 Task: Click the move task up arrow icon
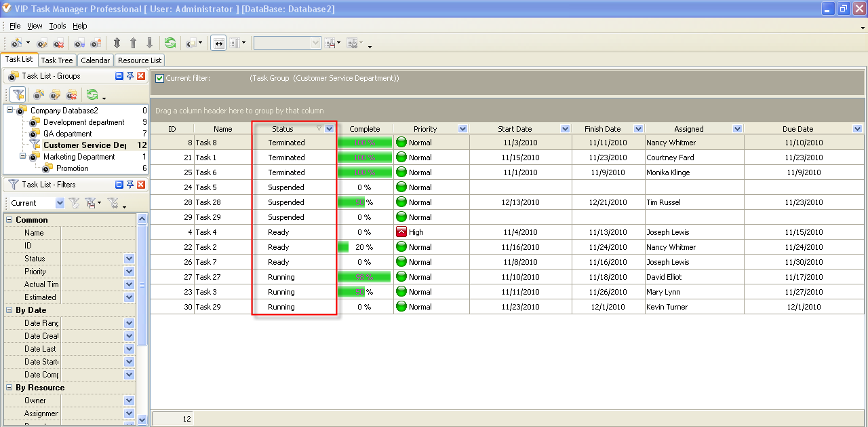click(x=133, y=43)
